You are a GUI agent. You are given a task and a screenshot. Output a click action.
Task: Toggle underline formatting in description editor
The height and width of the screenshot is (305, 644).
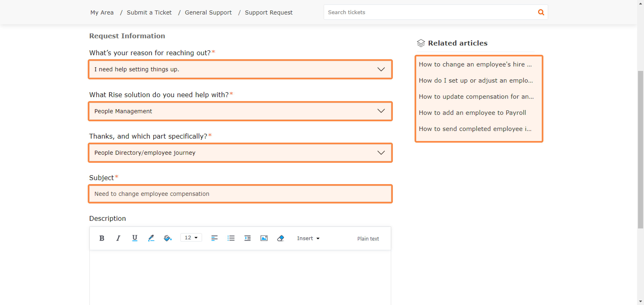click(134, 238)
